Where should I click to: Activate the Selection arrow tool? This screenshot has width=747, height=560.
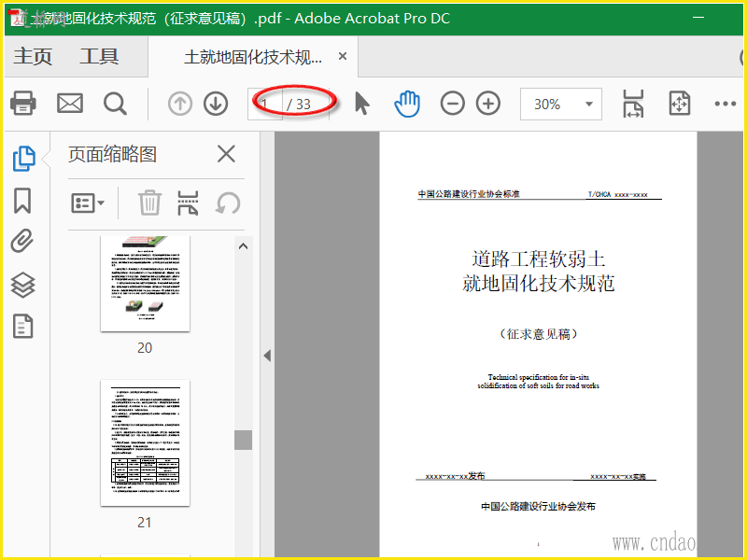tap(362, 104)
